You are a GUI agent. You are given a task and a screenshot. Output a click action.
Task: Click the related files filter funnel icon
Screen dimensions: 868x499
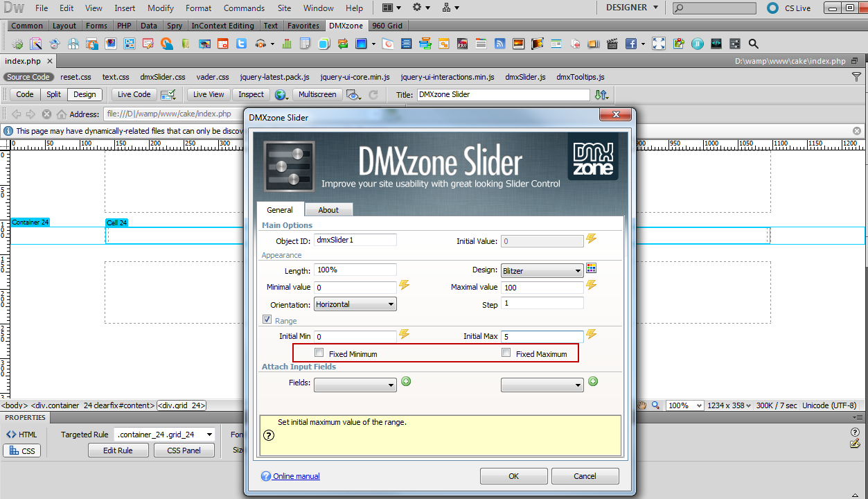857,77
